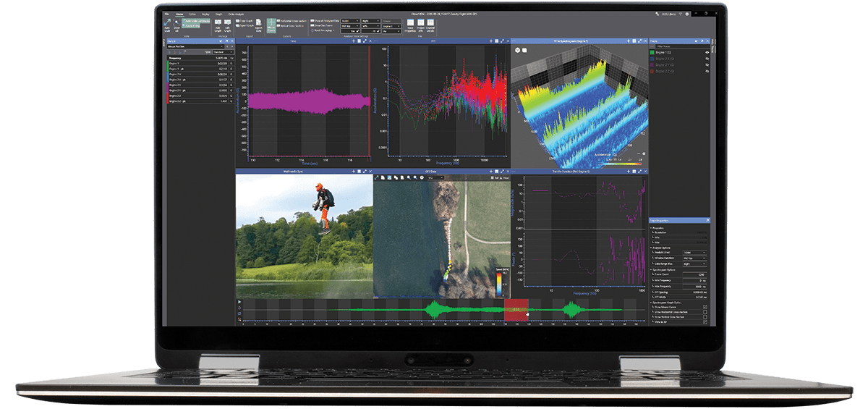Click the layout grid icon on the Time Spectrogram header
The width and height of the screenshot is (868, 409).
click(634, 41)
